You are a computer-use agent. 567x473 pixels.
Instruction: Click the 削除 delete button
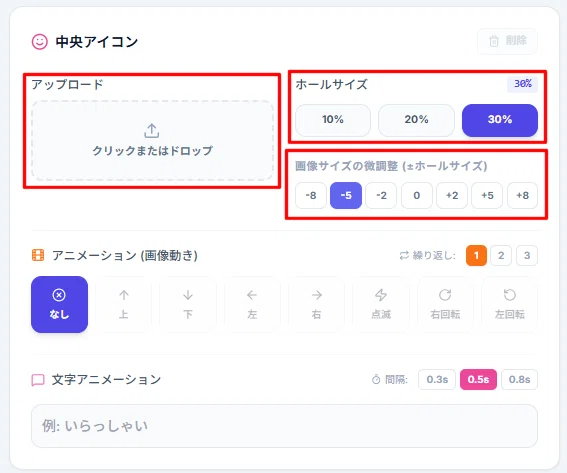pos(507,41)
